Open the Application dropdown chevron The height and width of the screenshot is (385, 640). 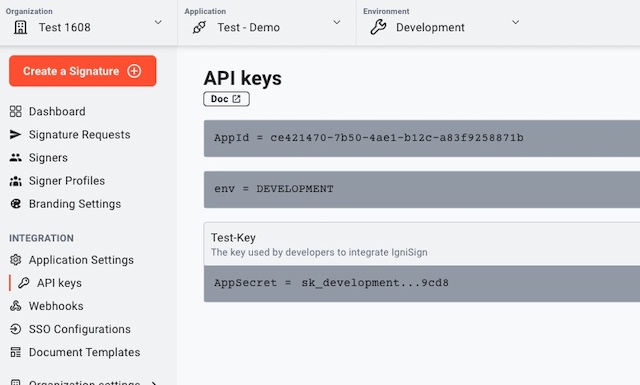[x=337, y=22]
